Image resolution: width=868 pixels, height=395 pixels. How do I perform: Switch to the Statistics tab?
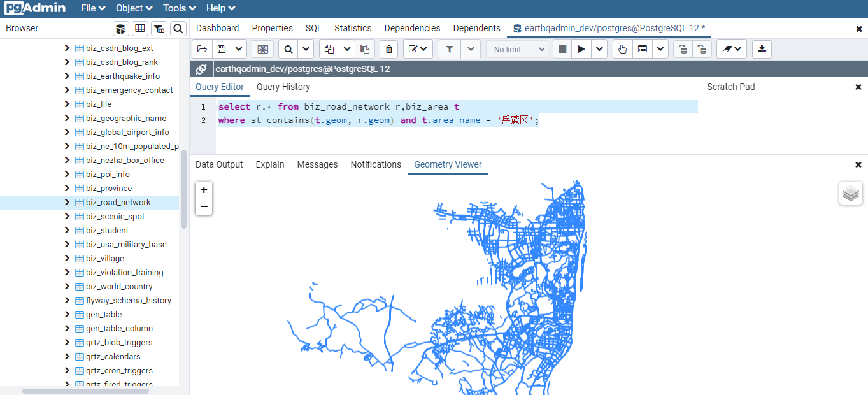coord(353,28)
